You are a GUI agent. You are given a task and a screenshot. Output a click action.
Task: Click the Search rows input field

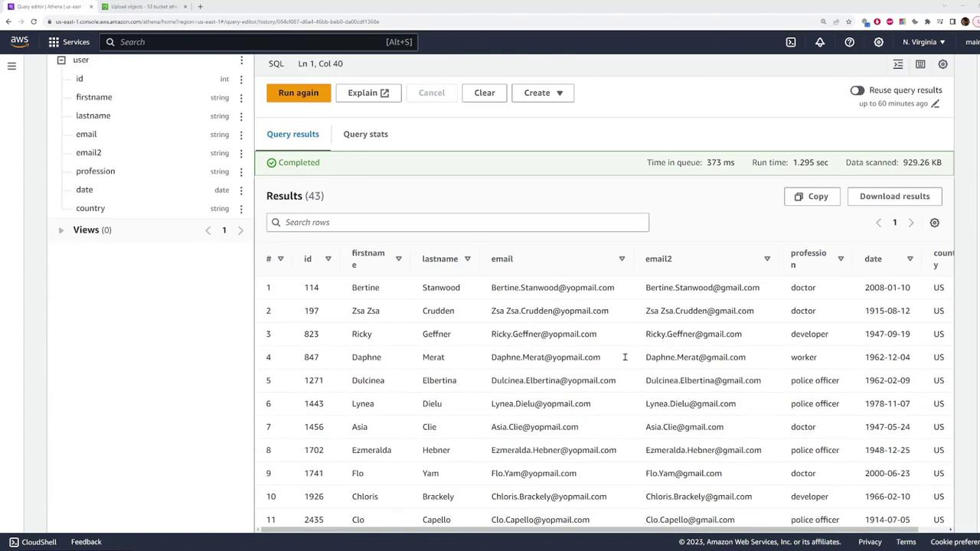pos(458,222)
